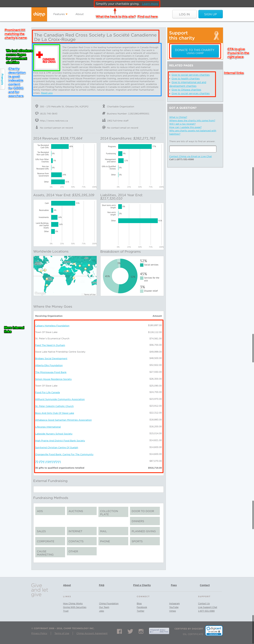Open How can I update this page? link

pyautogui.click(x=185, y=127)
